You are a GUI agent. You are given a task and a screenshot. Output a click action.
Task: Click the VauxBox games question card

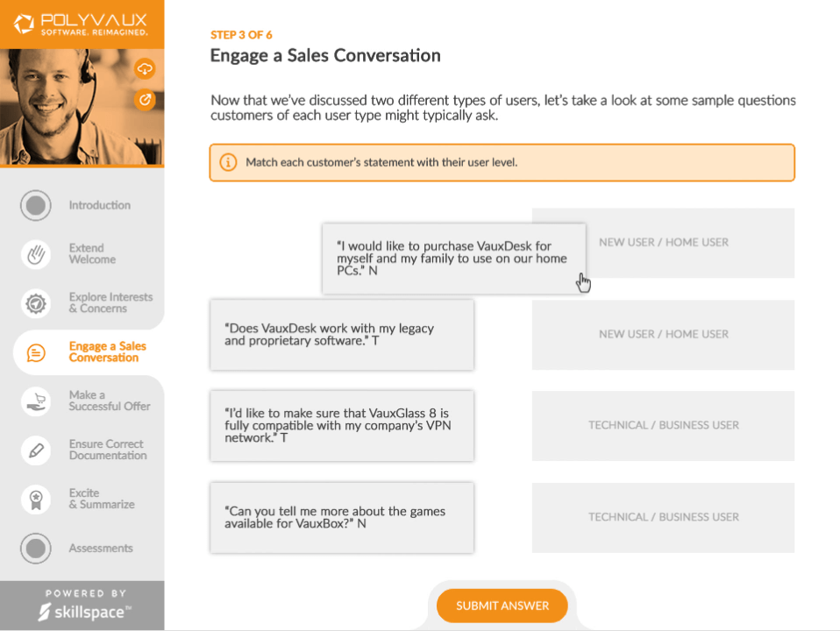click(x=341, y=517)
